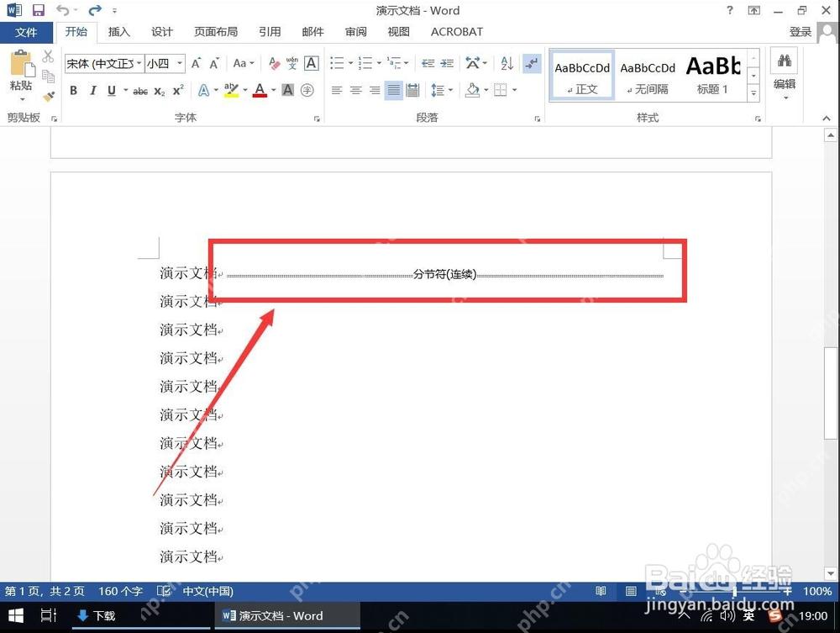Viewport: 840px width, 633px height.
Task: Collapse the ribbon with the up chevron
Action: 826,118
